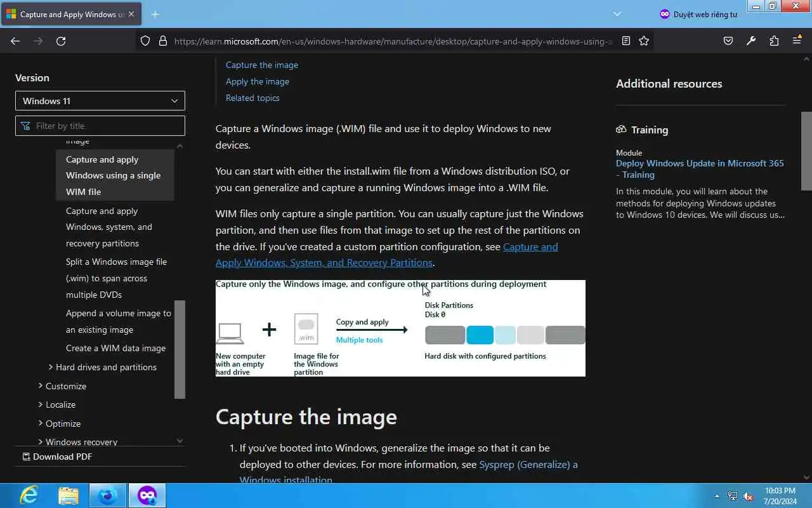Click the padlock site info icon

coord(162,41)
